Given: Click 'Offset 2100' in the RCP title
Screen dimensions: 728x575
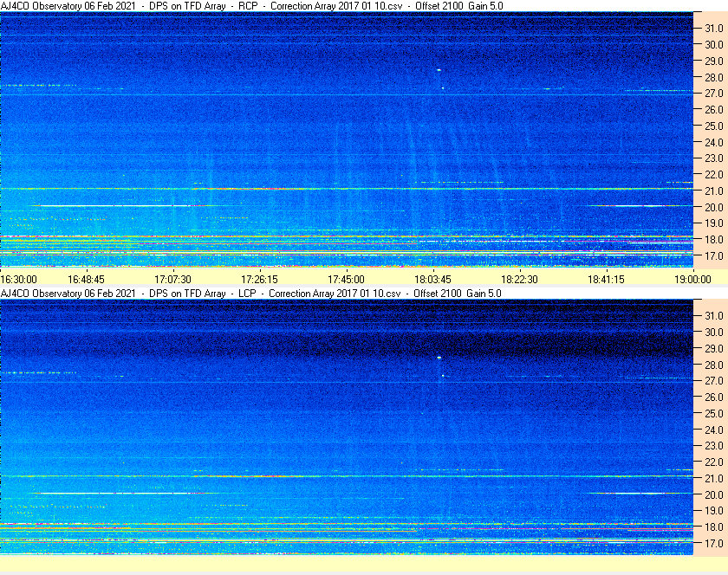Looking at the screenshot, I should (x=439, y=6).
